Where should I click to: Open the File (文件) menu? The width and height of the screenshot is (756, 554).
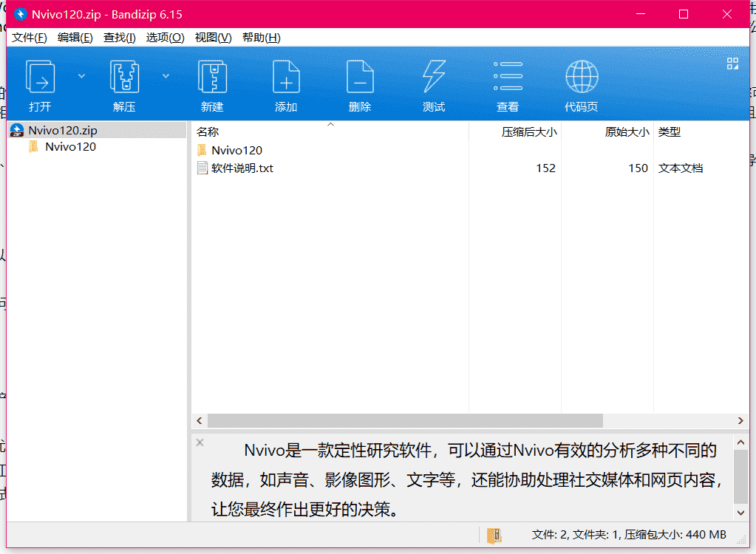30,38
